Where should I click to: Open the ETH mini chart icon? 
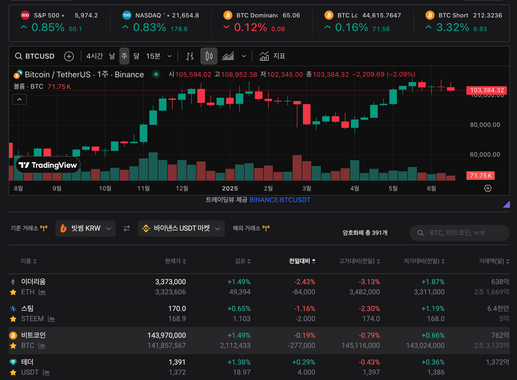click(x=42, y=292)
